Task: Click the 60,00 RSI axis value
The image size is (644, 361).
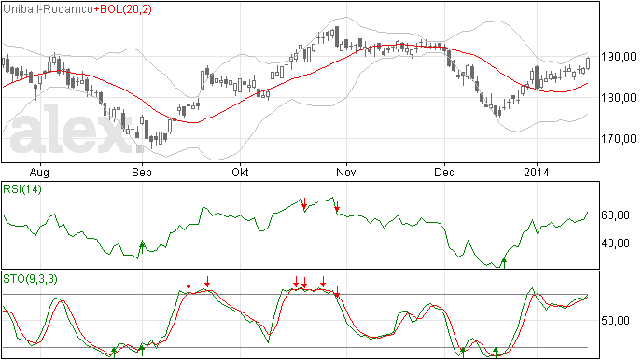Action: (x=615, y=215)
